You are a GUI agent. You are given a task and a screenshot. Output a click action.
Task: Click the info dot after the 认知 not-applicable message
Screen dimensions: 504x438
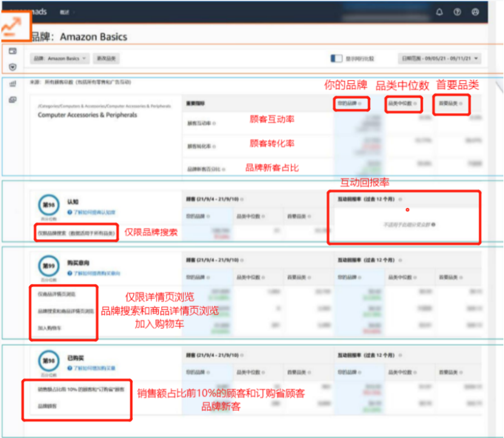pos(433,224)
